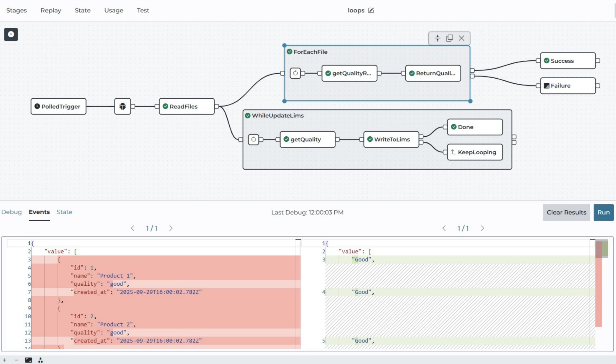Click the auto-layout icon in bottom toolbar
The height and width of the screenshot is (364, 616).
(x=40, y=360)
